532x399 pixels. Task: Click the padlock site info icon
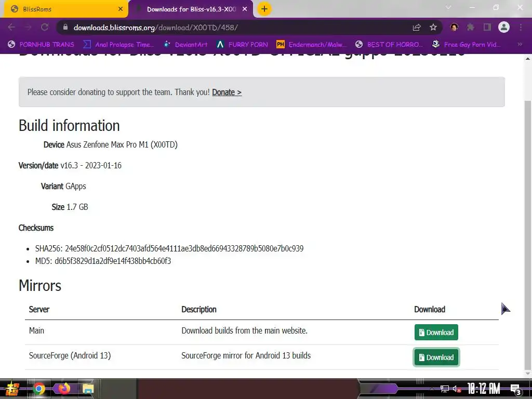point(65,27)
